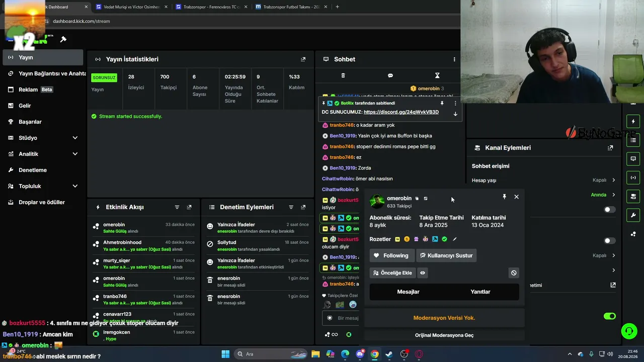Viewport: 644px width, 362px height.
Task: Click the Önceliğe Ekle button
Action: click(392, 273)
